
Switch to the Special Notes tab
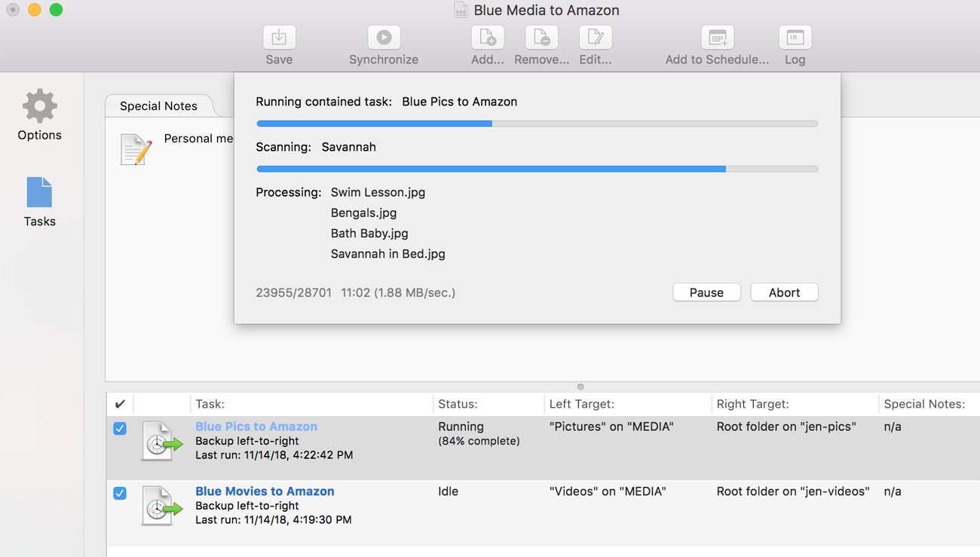coord(158,106)
